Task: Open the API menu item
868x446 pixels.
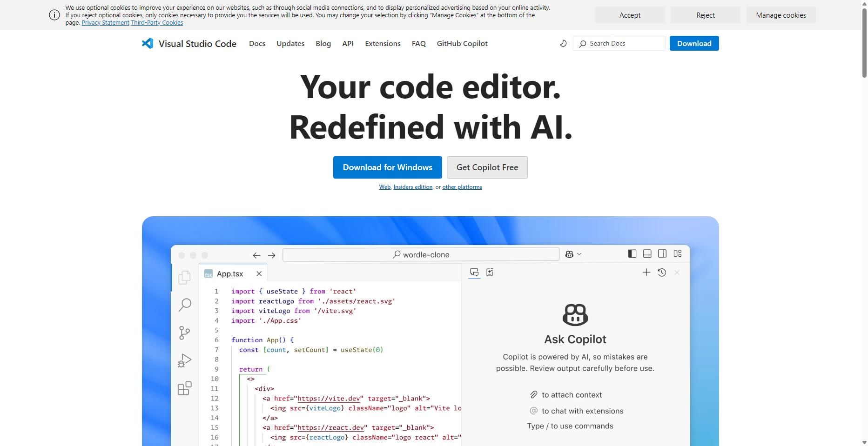Action: 348,43
